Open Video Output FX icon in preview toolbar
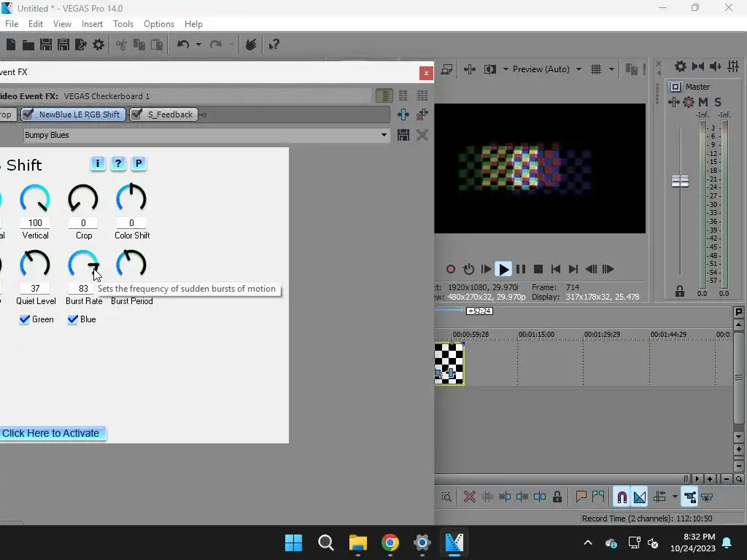747x560 pixels. pyautogui.click(x=469, y=69)
